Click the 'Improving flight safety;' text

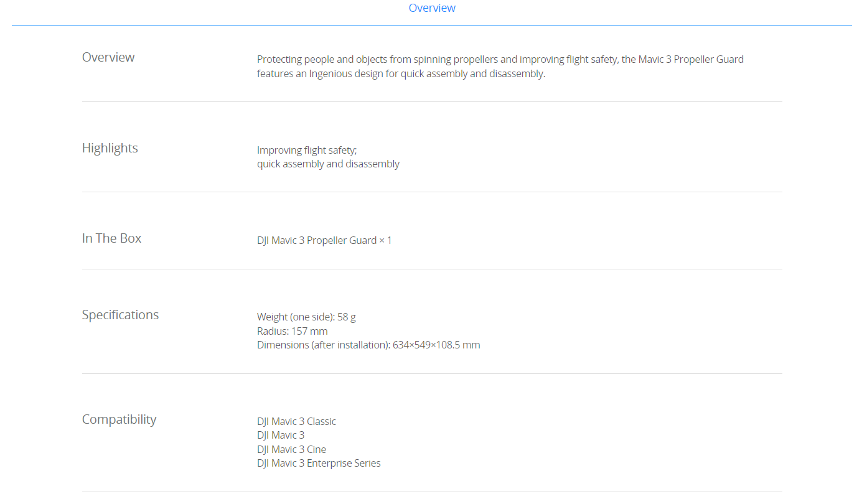(x=307, y=150)
